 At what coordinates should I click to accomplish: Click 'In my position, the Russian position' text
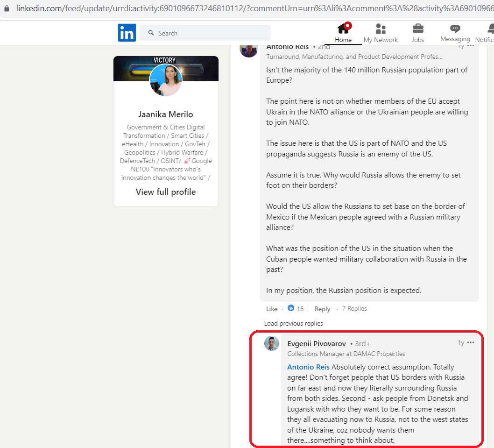343,291
